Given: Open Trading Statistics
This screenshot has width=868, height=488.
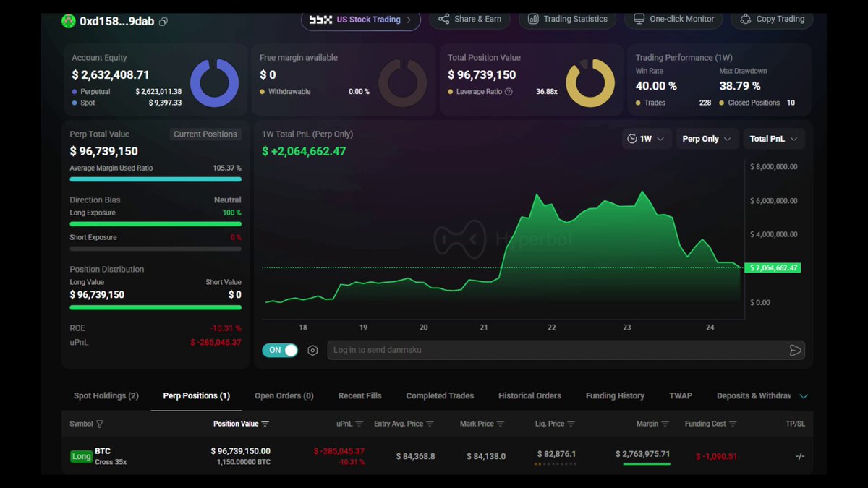Looking at the screenshot, I should pyautogui.click(x=568, y=20).
